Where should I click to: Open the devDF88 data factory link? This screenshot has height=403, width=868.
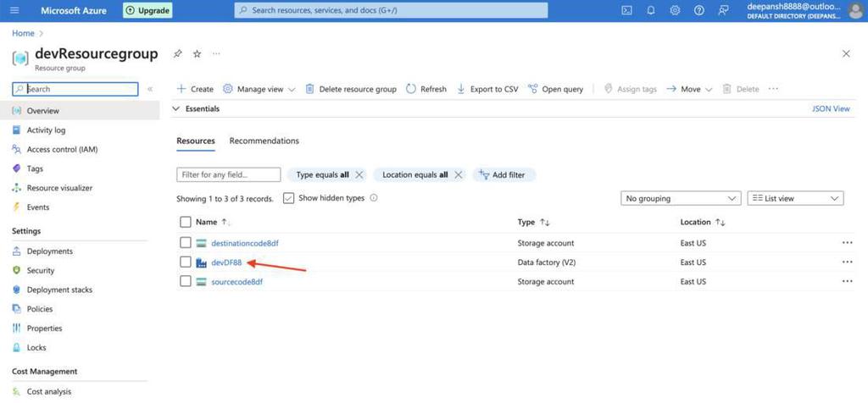click(x=226, y=262)
